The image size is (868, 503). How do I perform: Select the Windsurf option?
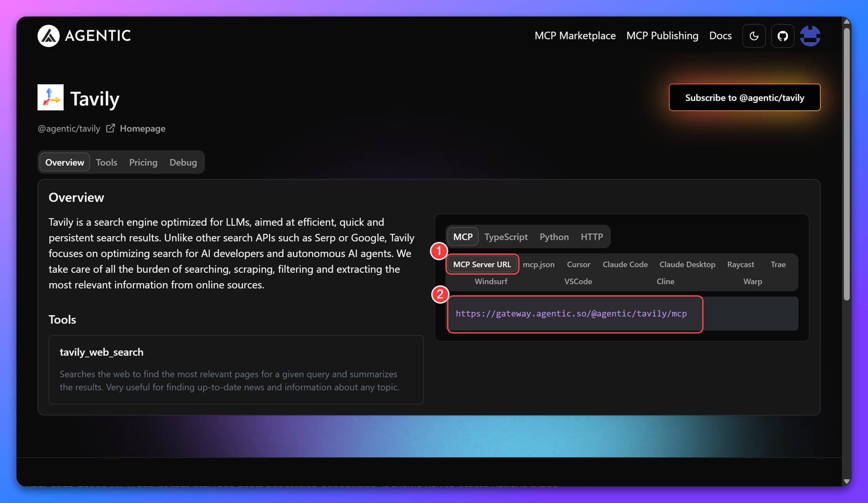click(x=491, y=281)
